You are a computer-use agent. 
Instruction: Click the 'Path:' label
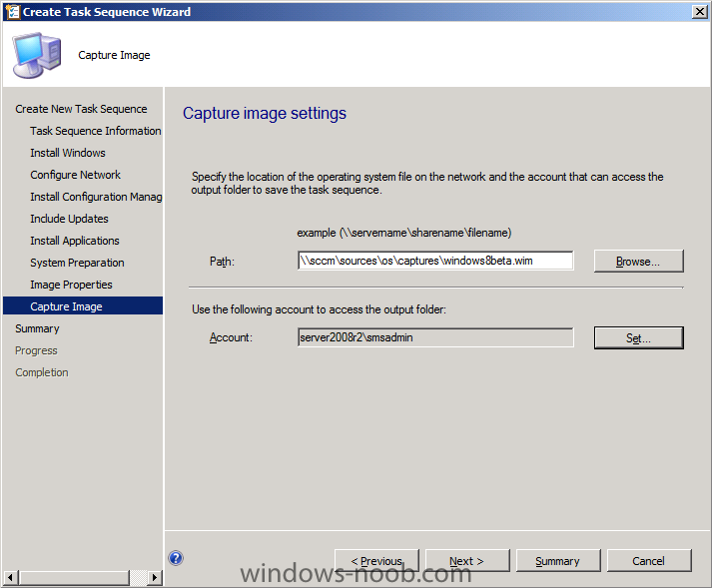(x=222, y=262)
